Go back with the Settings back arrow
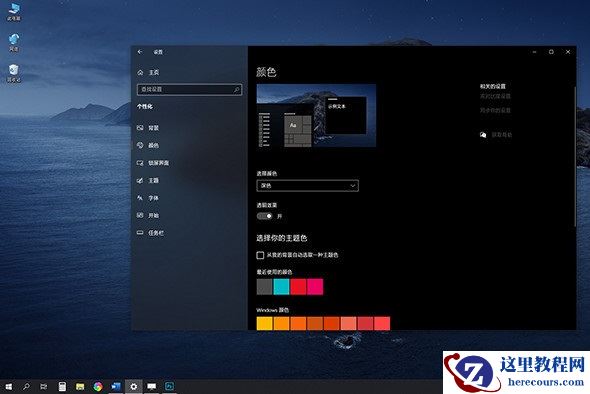 140,52
